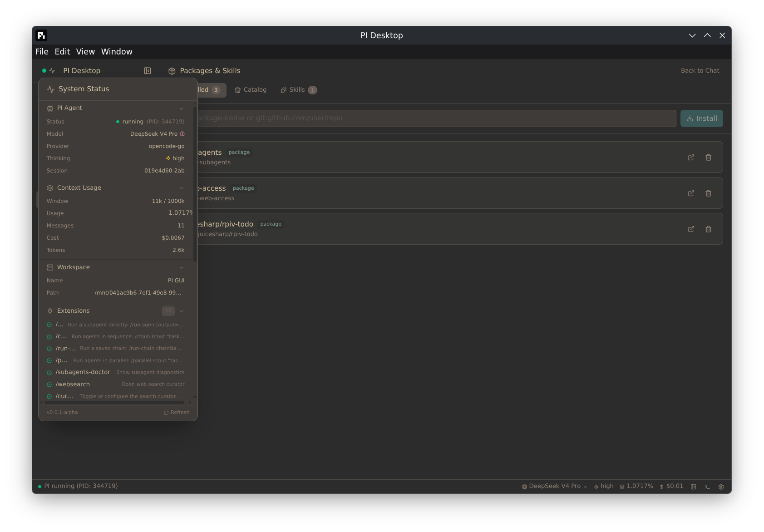This screenshot has height=532, width=764.
Task: Open settings gear in status bar
Action: (x=721, y=487)
